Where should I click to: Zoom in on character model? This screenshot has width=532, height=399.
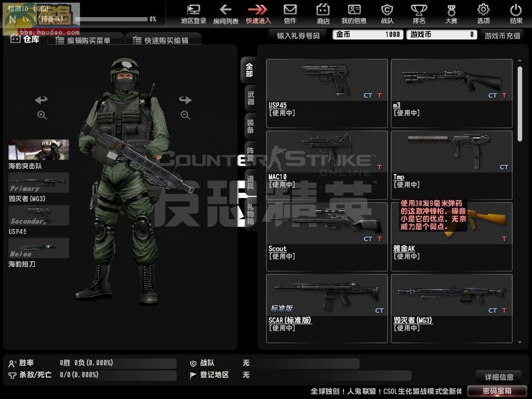click(x=42, y=115)
